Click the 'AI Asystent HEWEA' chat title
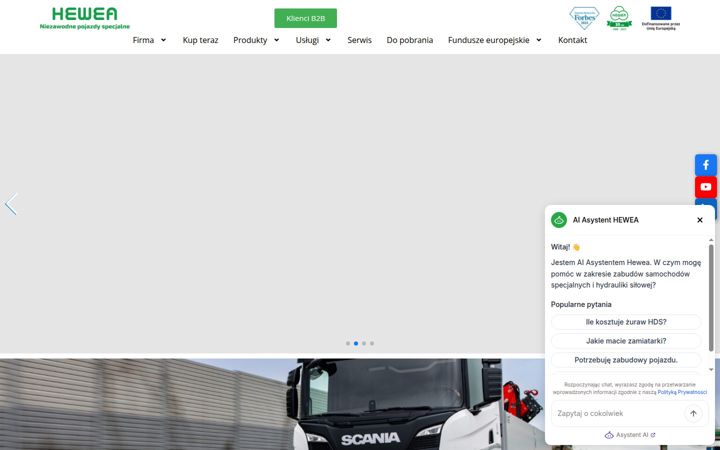The height and width of the screenshot is (450, 720). 606,220
